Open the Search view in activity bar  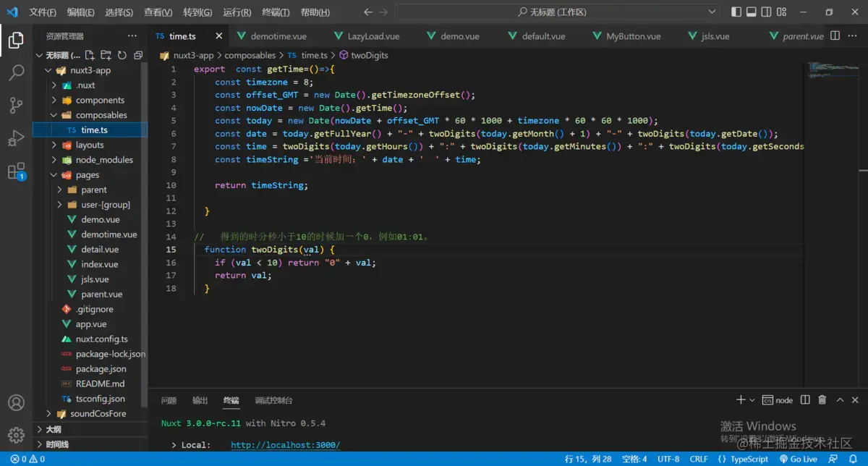[16, 72]
